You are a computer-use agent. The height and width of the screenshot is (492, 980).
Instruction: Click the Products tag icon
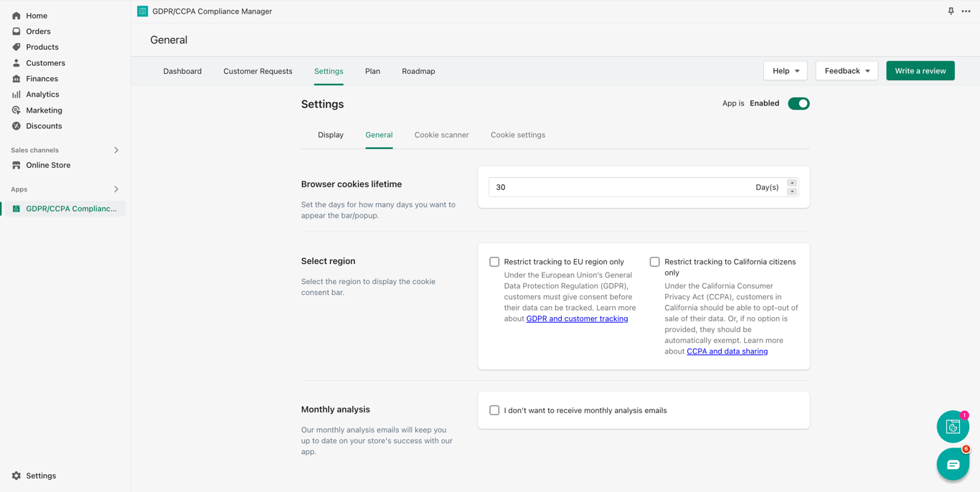(x=17, y=47)
